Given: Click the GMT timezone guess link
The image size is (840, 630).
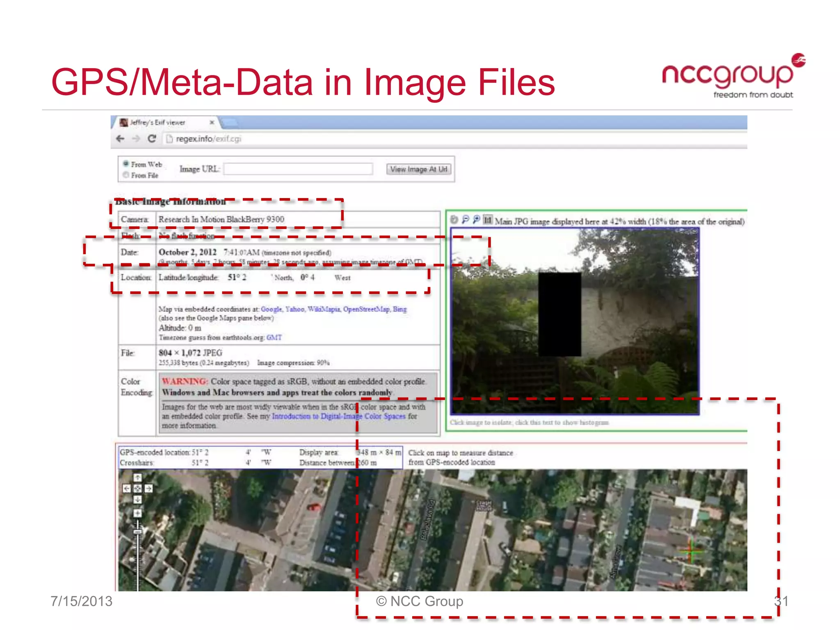Looking at the screenshot, I should [274, 337].
